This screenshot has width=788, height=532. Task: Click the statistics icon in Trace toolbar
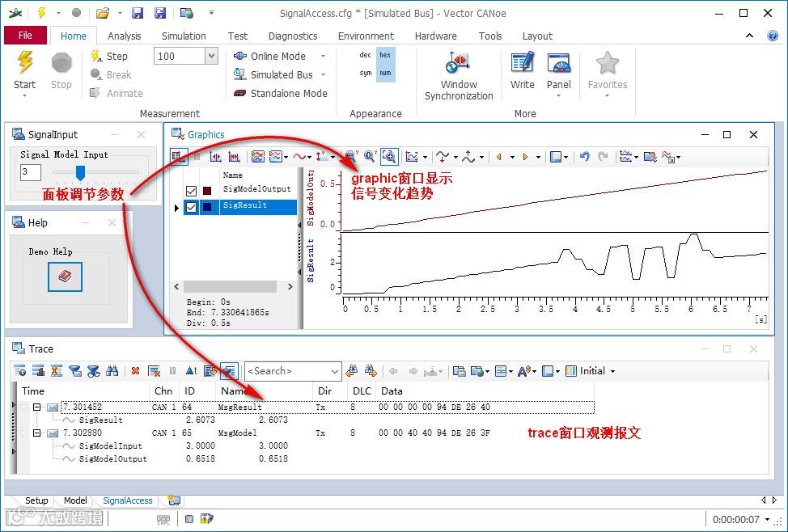pos(38,371)
